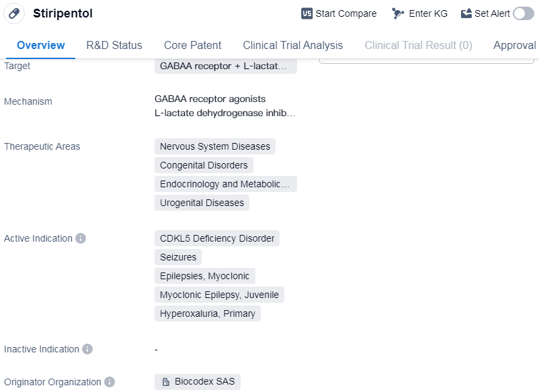
Task: Click info icon beside Active Indication
Action: pyautogui.click(x=81, y=238)
